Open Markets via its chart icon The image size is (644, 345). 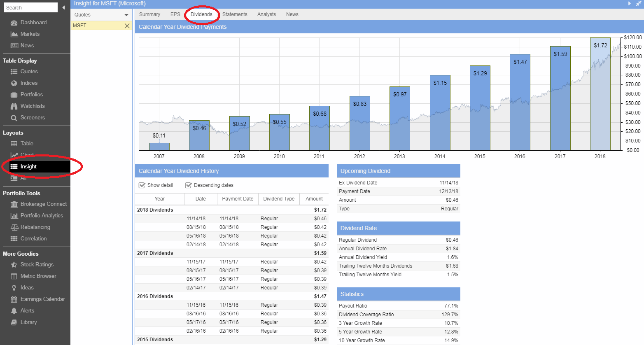click(14, 34)
